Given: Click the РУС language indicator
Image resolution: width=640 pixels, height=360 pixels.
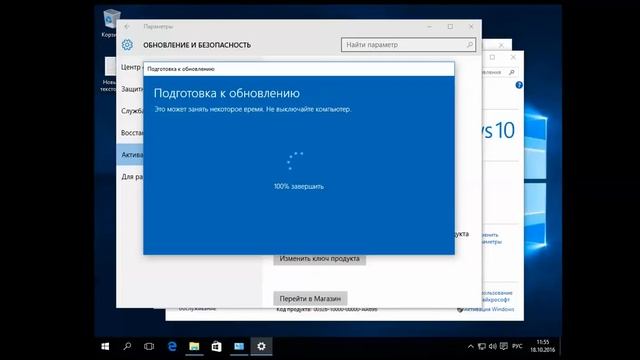Looking at the screenshot, I should pyautogui.click(x=517, y=347).
